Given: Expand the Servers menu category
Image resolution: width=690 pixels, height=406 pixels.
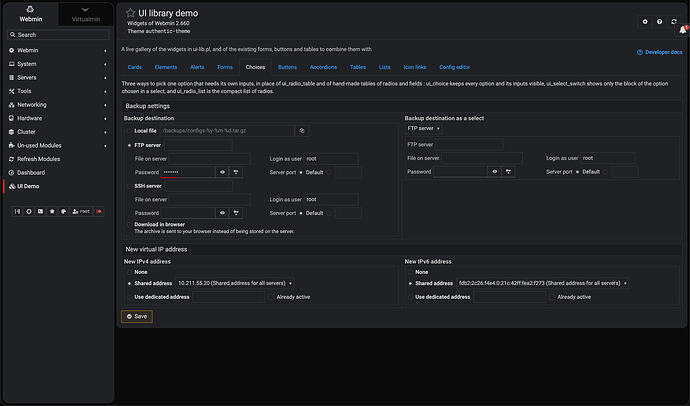Looking at the screenshot, I should [58, 77].
